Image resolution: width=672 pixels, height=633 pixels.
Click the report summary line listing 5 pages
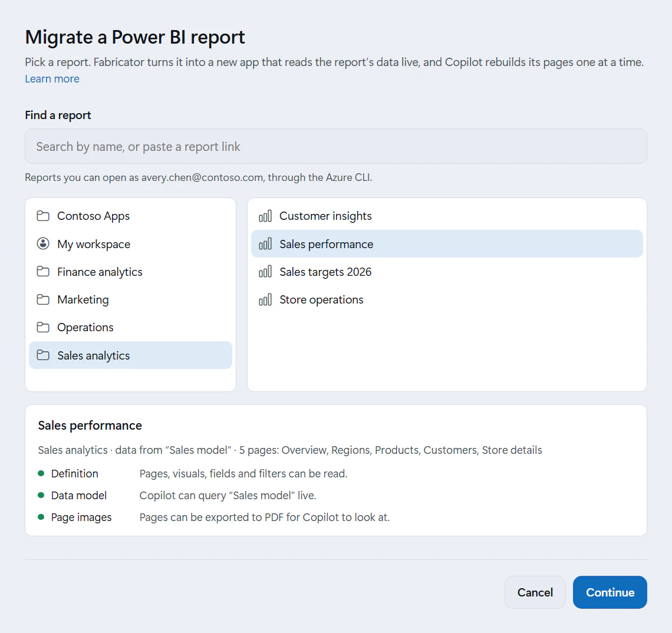click(x=289, y=450)
